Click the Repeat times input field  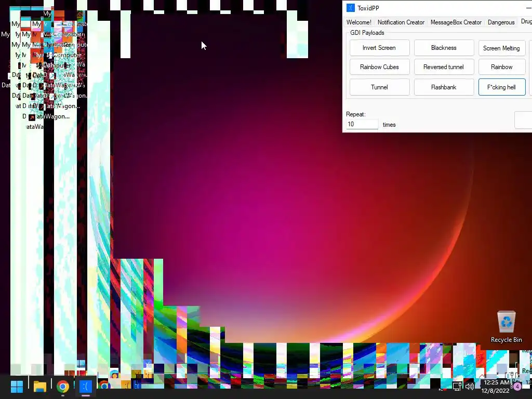coord(362,124)
